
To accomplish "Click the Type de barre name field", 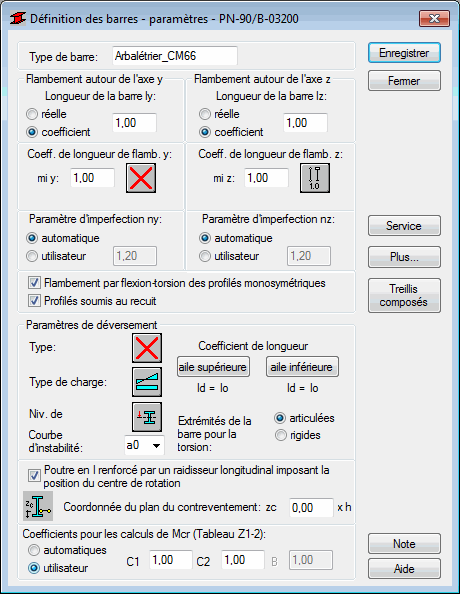I will (175, 56).
